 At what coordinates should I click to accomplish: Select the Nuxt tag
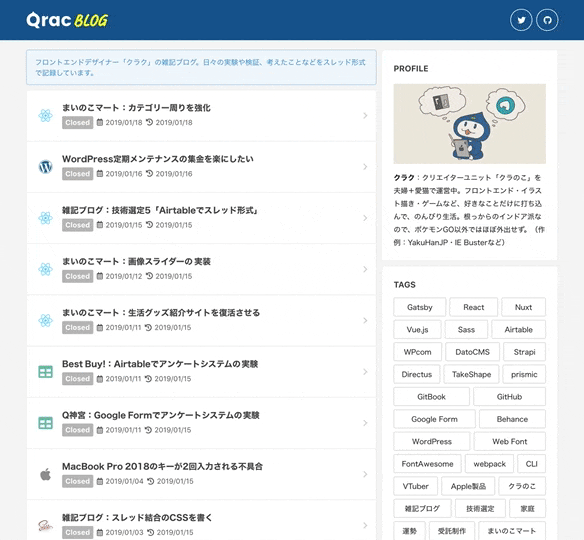523,307
